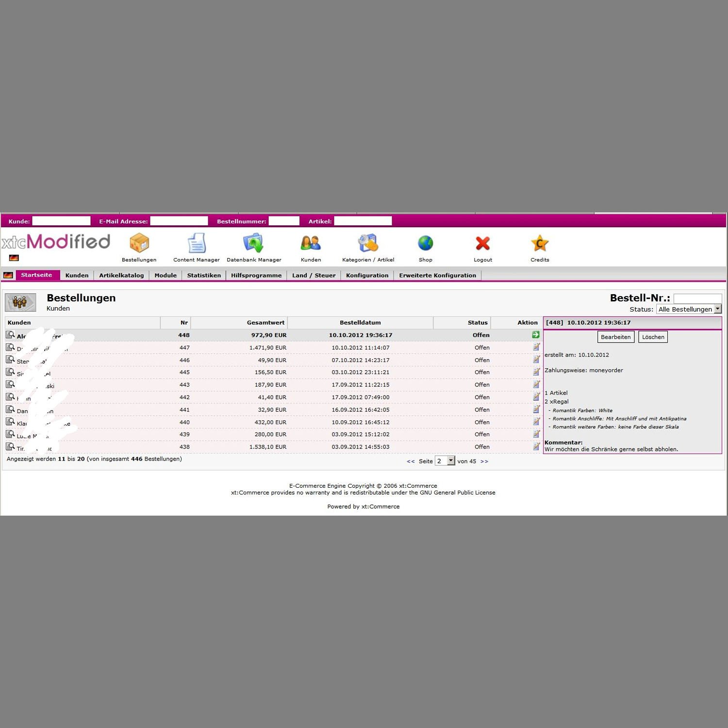This screenshot has width=728, height=728.
Task: Open the Credits star icon
Action: (x=540, y=243)
